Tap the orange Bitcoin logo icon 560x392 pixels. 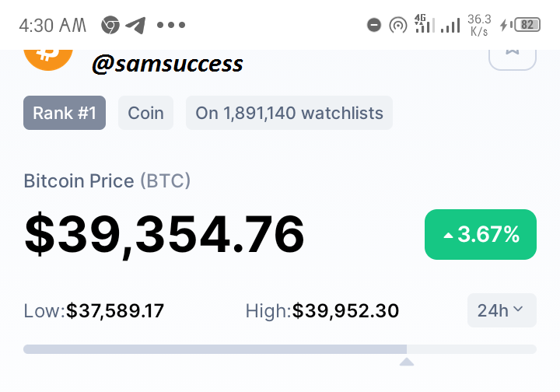coord(48,59)
